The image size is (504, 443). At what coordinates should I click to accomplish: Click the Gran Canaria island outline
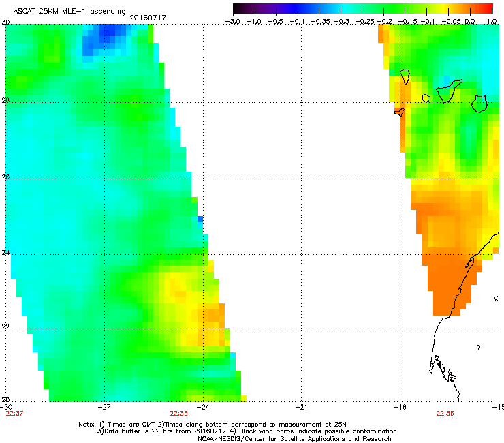pos(479,104)
